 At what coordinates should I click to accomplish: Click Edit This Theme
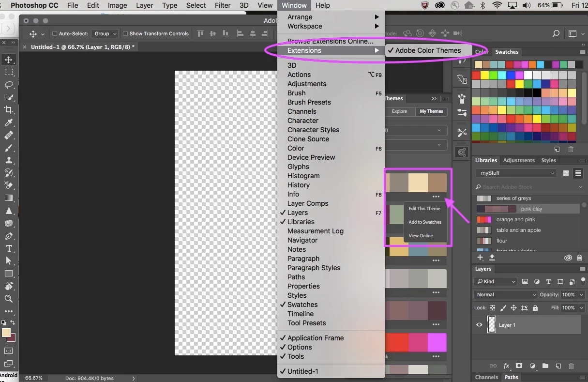point(424,209)
